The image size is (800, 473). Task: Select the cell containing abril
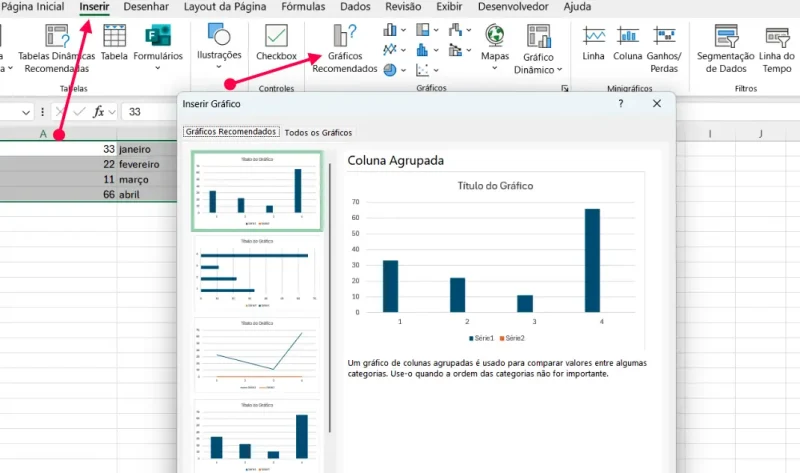[x=147, y=194]
